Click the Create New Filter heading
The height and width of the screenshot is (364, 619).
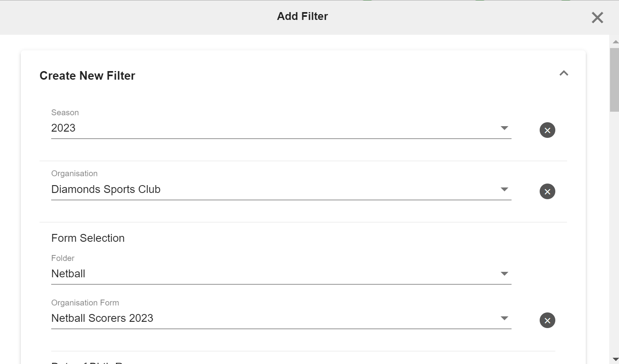pyautogui.click(x=88, y=75)
